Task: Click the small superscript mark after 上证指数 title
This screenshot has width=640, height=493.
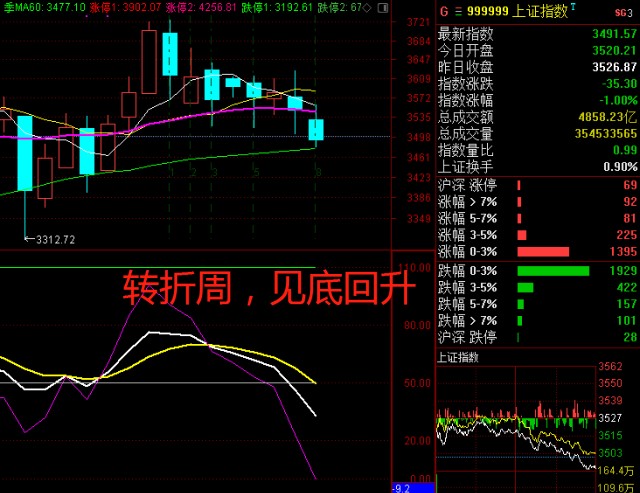Action: pos(573,7)
